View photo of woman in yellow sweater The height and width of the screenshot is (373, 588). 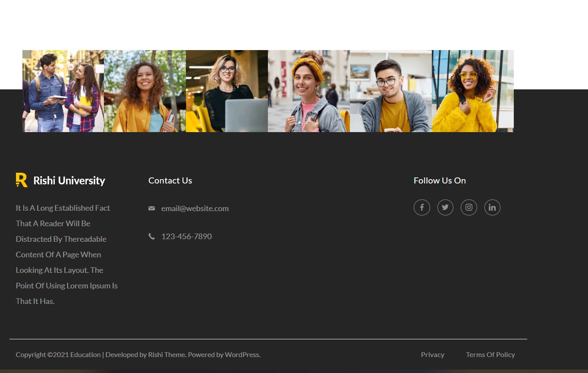[473, 91]
